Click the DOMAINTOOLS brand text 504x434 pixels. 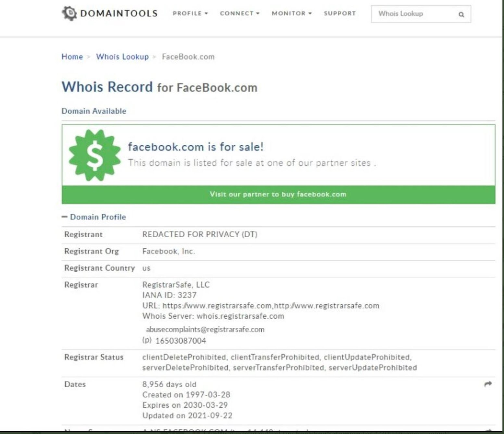point(119,13)
